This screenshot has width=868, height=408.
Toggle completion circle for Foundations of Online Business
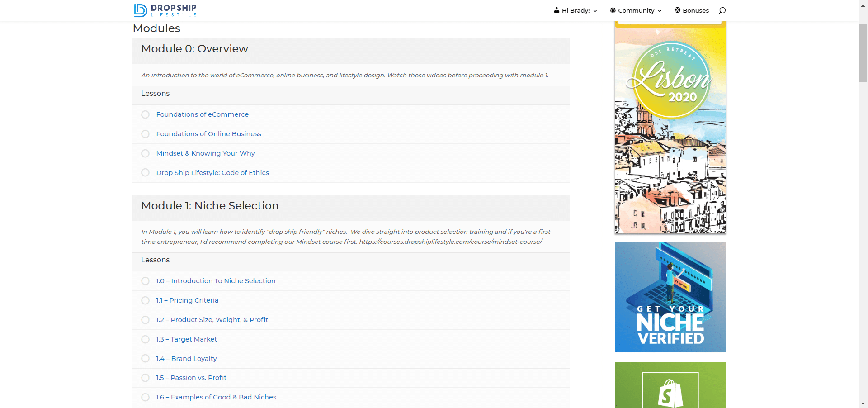pyautogui.click(x=145, y=134)
